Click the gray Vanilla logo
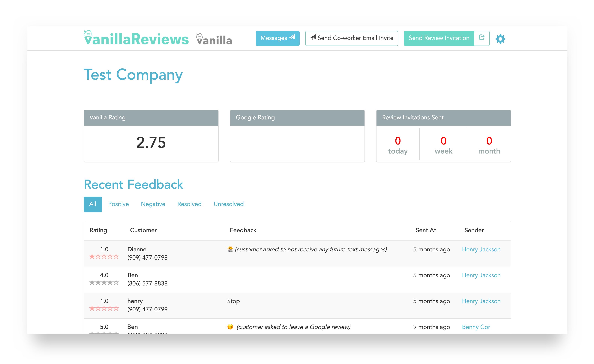The width and height of the screenshot is (594, 364). click(x=214, y=39)
